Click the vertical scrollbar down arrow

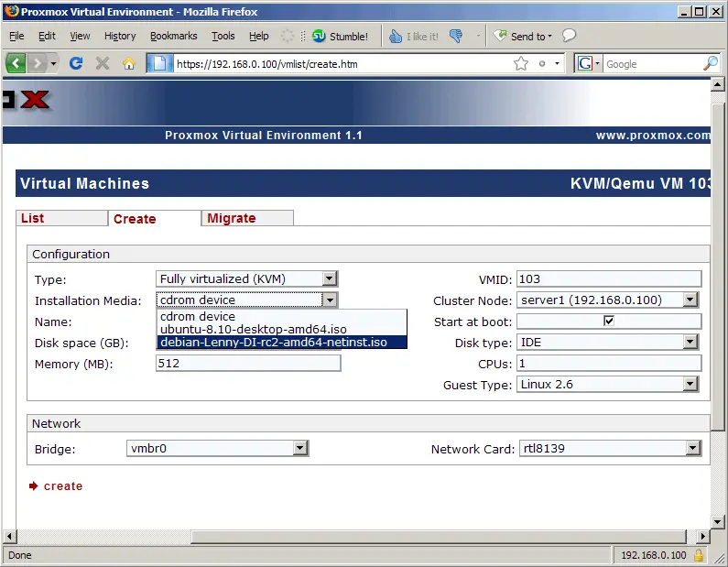tap(717, 522)
